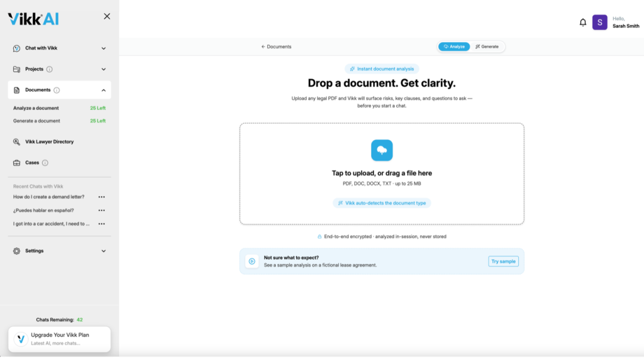Open the info icon next to Projects
The image size is (644, 362).
tap(49, 69)
